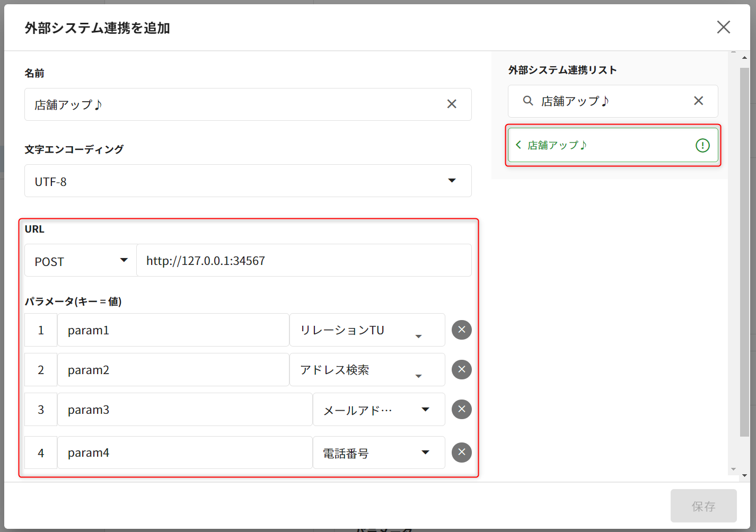Clear the integration list search box
The height and width of the screenshot is (532, 756).
click(x=698, y=101)
